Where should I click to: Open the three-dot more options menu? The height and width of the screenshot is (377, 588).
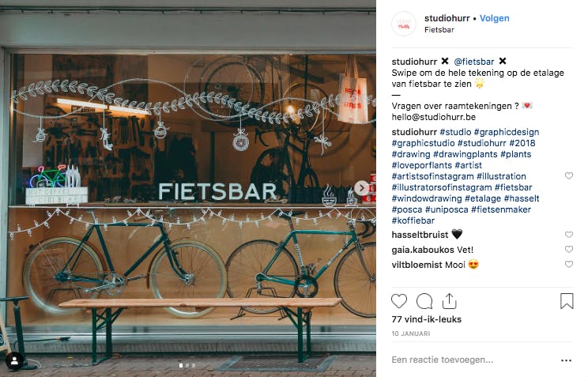point(566,360)
